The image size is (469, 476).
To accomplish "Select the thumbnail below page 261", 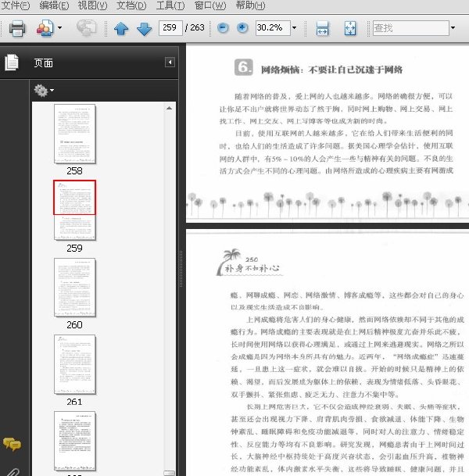I will (75, 441).
